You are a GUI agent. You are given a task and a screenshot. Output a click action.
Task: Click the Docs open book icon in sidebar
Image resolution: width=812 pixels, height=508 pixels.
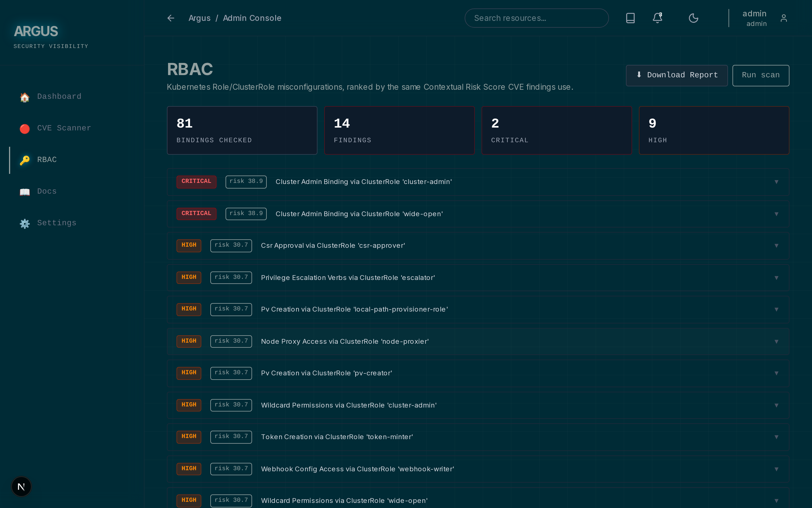point(25,192)
